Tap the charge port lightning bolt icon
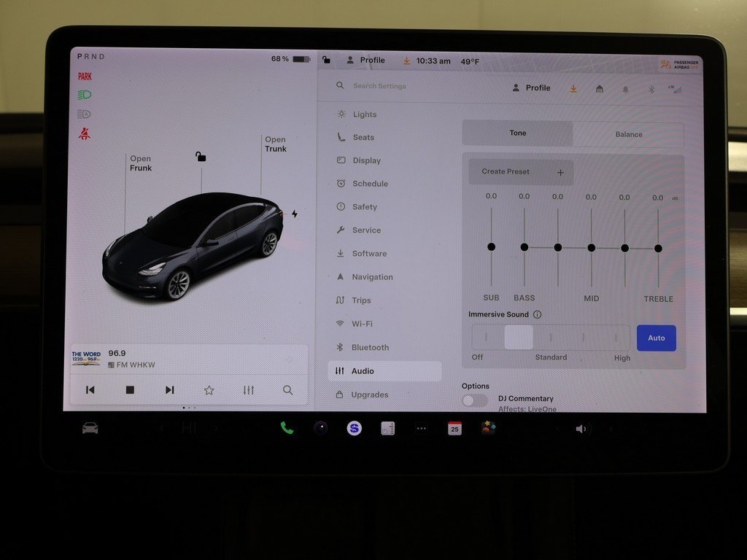Image resolution: width=747 pixels, height=560 pixels. click(x=295, y=214)
